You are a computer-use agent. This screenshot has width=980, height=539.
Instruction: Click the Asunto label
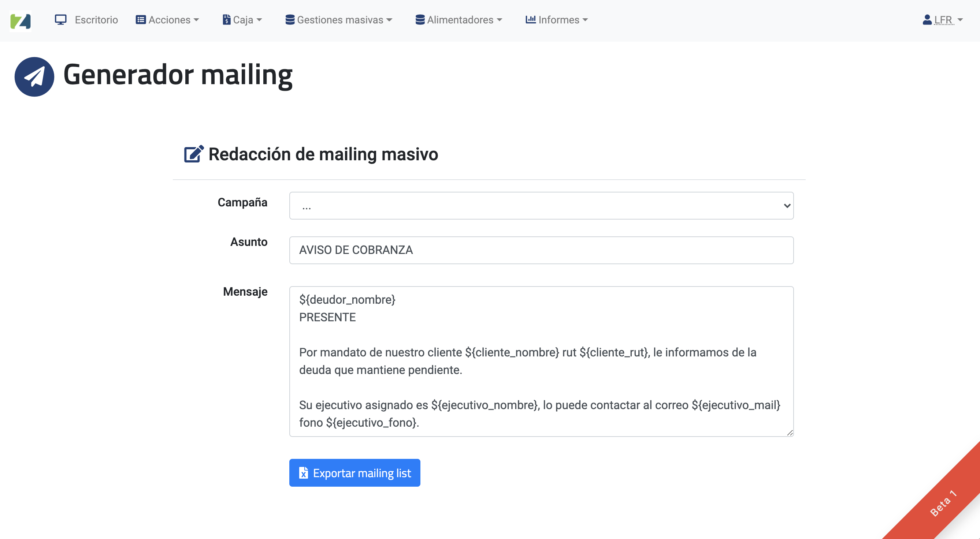(x=249, y=242)
